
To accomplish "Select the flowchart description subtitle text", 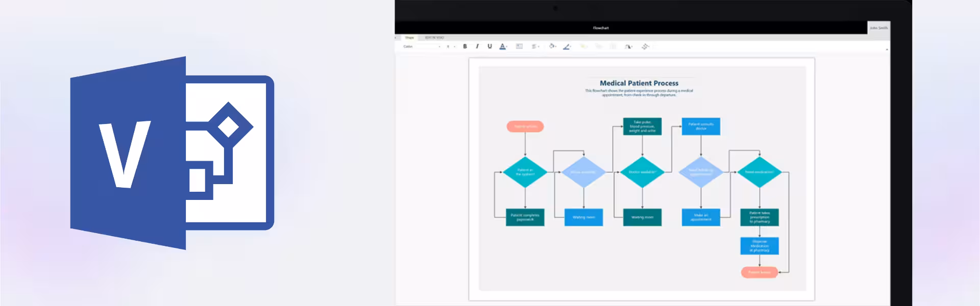I will click(x=639, y=93).
